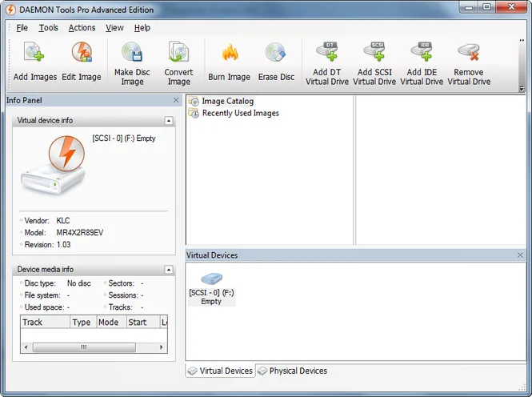Open the Burn Image tool
The width and height of the screenshot is (532, 397).
[229, 62]
